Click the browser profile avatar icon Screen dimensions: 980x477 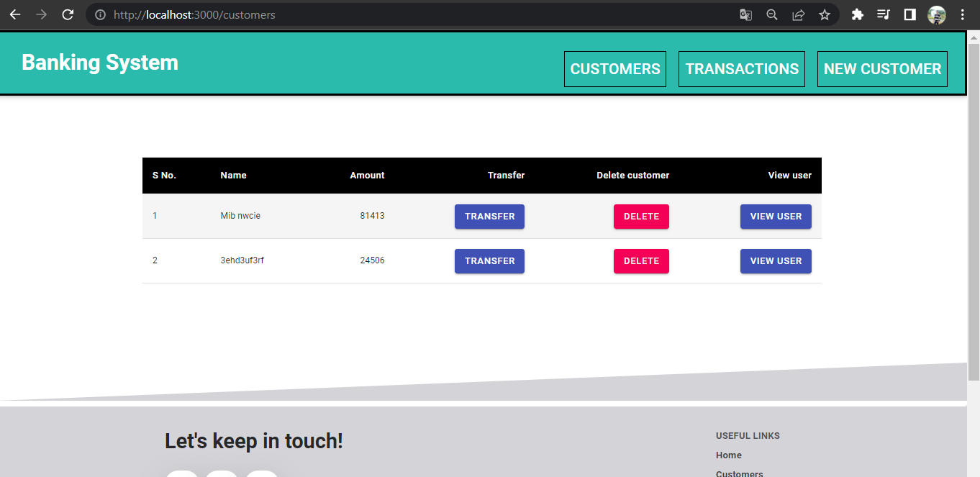coord(938,14)
